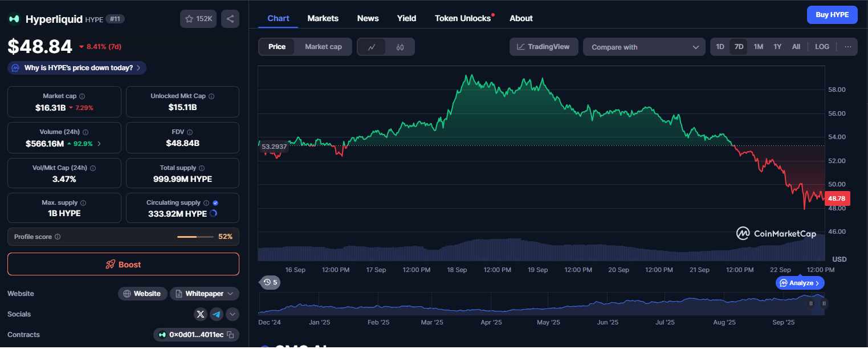Open the Compare with dropdown

(645, 47)
